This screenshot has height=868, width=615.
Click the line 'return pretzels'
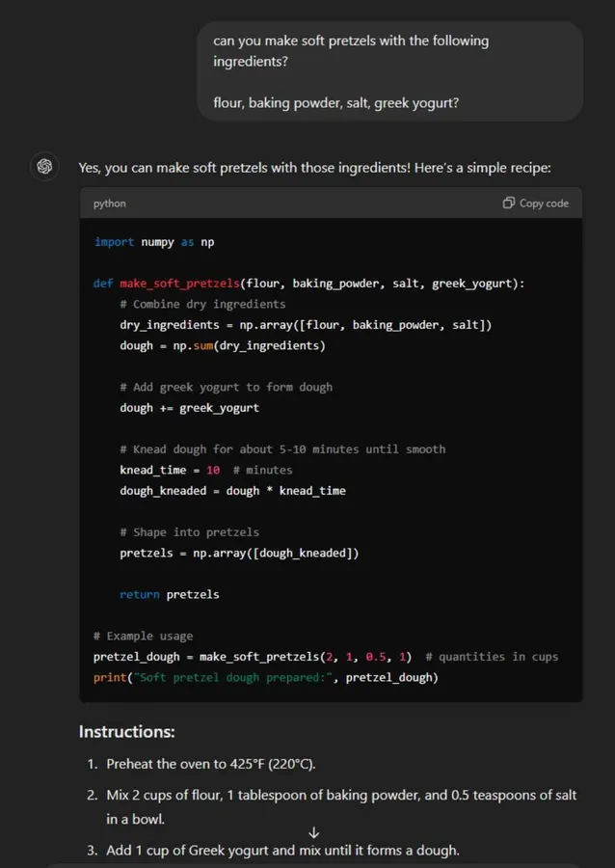coord(170,594)
